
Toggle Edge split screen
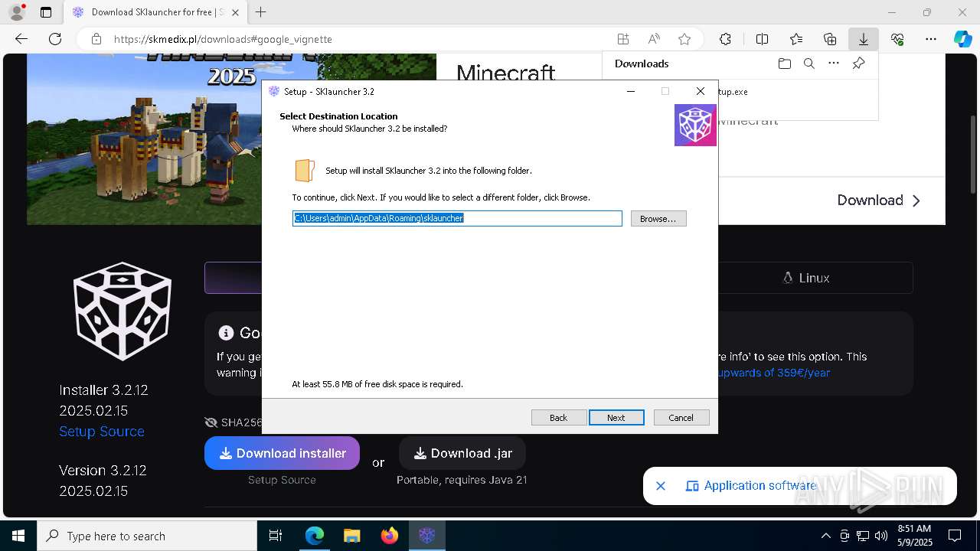[x=763, y=39]
